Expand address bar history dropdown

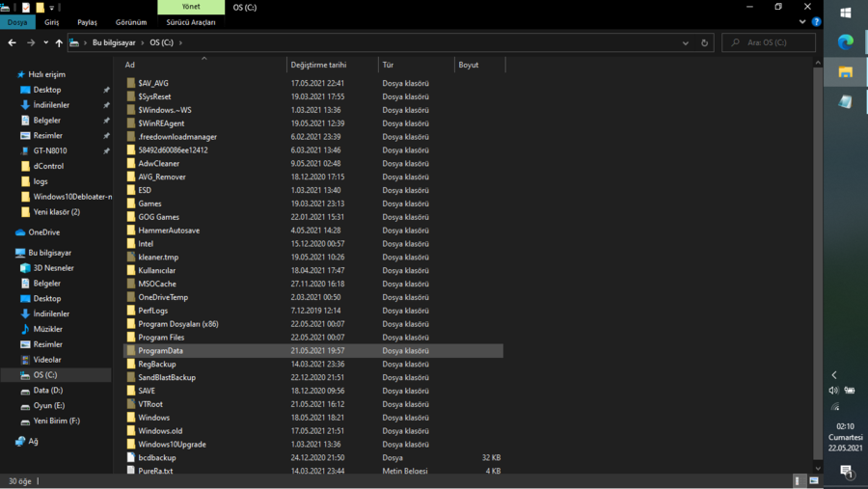click(x=686, y=42)
